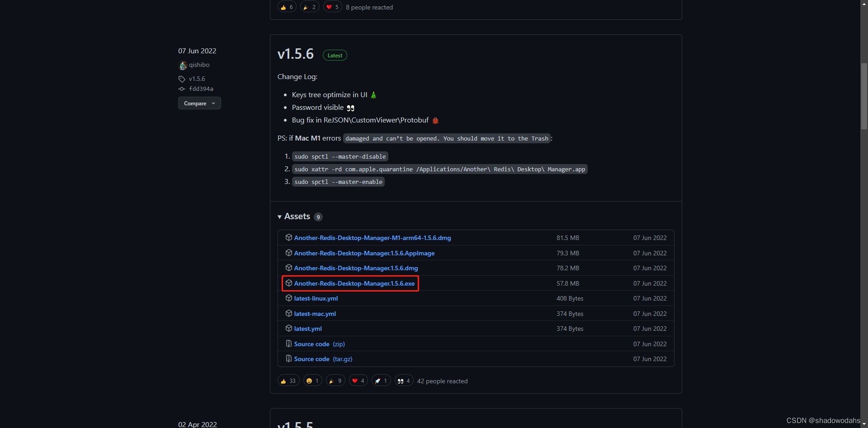Open the v1.5.6 tag link
Screen dimensions: 868x428
pos(197,79)
